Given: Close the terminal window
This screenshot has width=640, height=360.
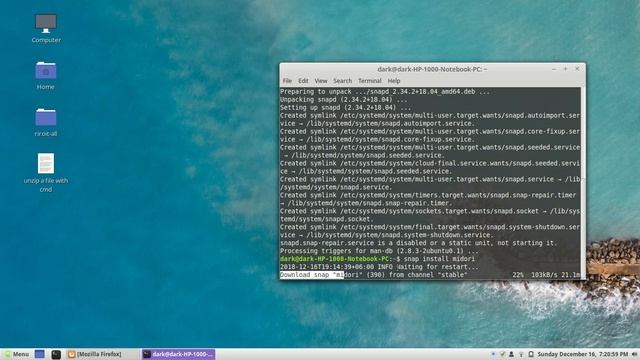Looking at the screenshot, I should point(577,69).
